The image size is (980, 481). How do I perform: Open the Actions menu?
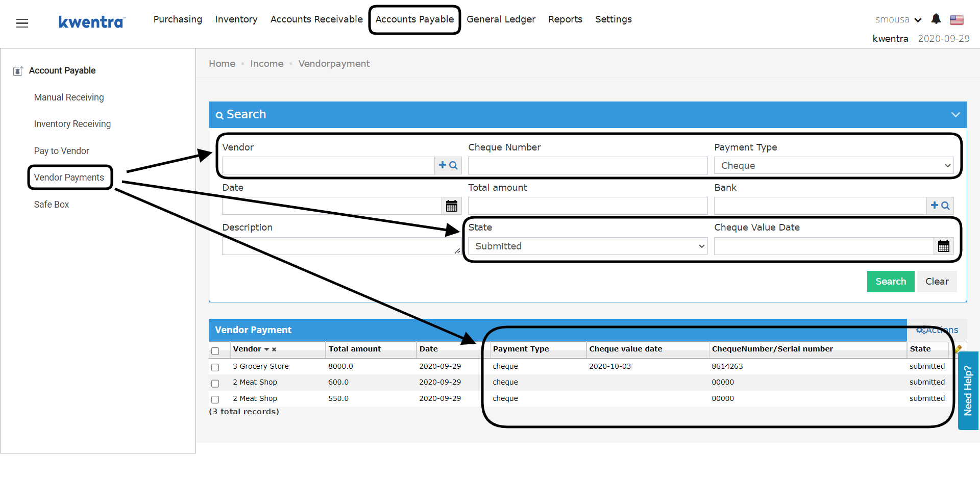pyautogui.click(x=937, y=330)
